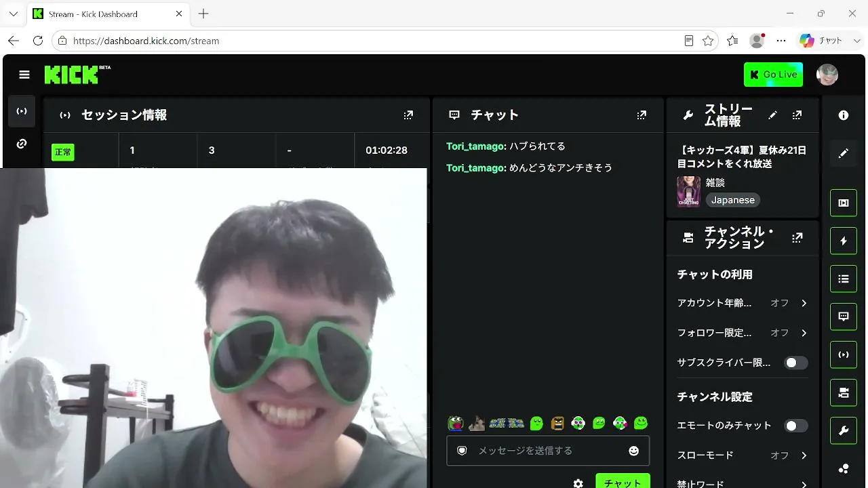This screenshot has width=868, height=488.
Task: Open a new browser tab
Action: click(203, 14)
